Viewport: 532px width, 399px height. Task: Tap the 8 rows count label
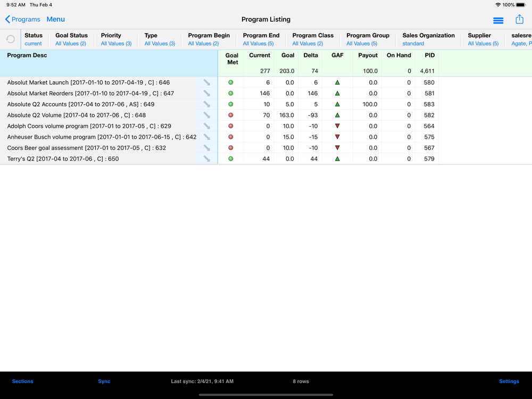[301, 381]
